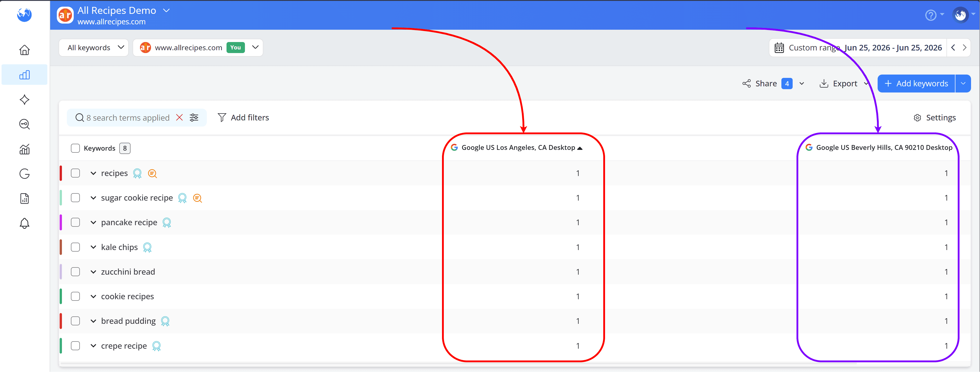Click Add filters

pyautogui.click(x=243, y=118)
